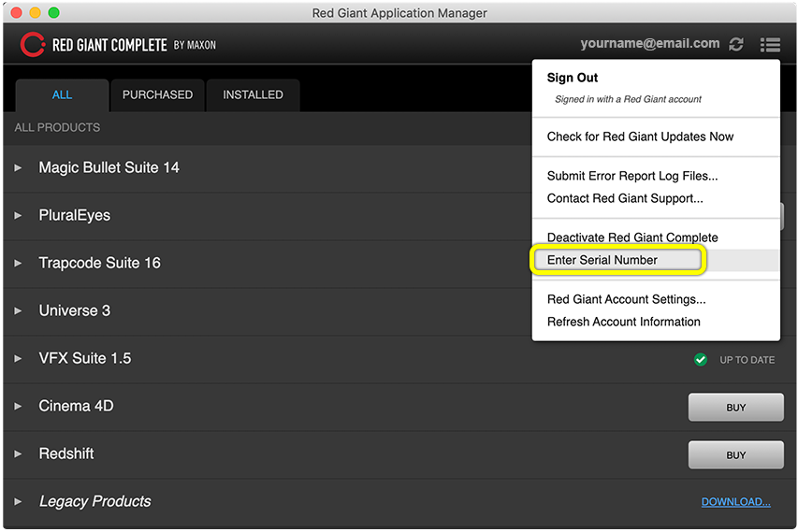Click the Cinema 4D product name
The image size is (798, 532).
[x=77, y=406]
